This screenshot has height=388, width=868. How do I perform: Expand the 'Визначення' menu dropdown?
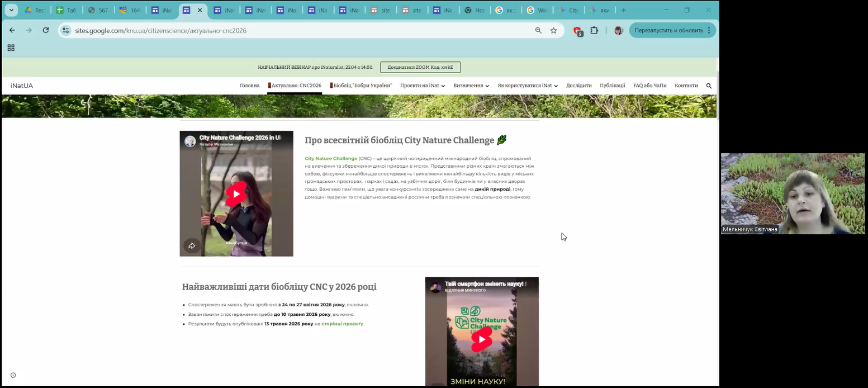point(471,86)
